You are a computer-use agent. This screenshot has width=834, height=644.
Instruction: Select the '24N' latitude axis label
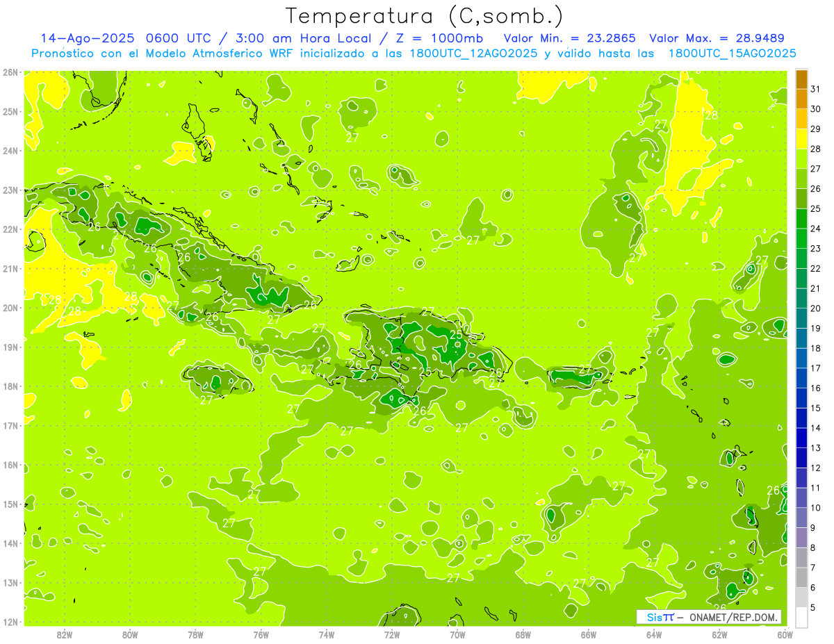tap(10, 151)
